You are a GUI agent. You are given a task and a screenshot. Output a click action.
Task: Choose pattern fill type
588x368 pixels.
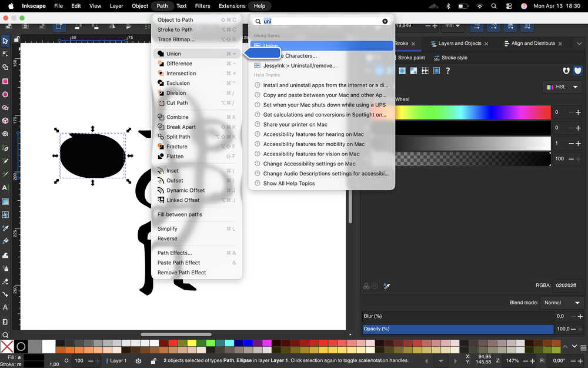click(425, 71)
